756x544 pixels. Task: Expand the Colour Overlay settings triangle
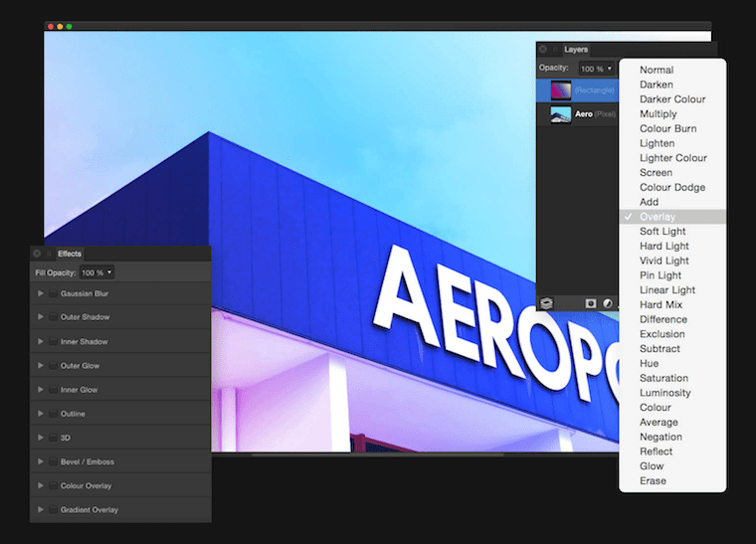click(x=41, y=485)
